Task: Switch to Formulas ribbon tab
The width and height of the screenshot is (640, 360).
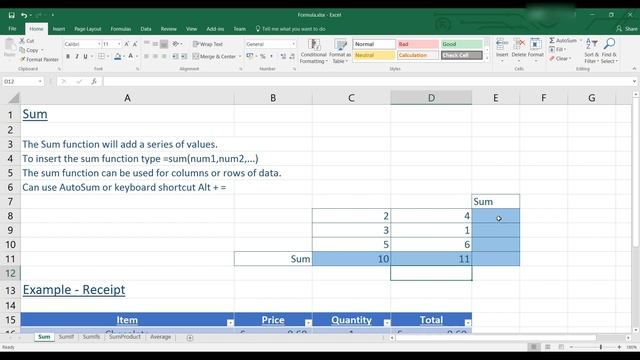Action: (120, 29)
